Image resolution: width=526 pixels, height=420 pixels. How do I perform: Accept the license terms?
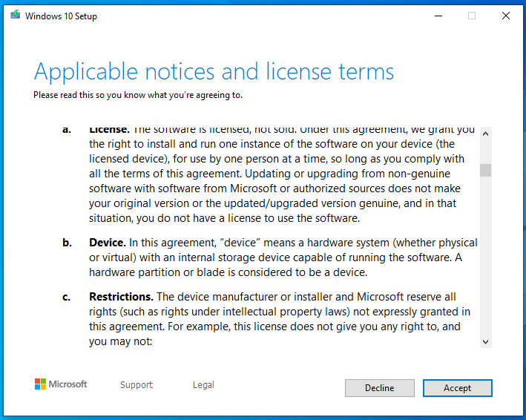457,388
